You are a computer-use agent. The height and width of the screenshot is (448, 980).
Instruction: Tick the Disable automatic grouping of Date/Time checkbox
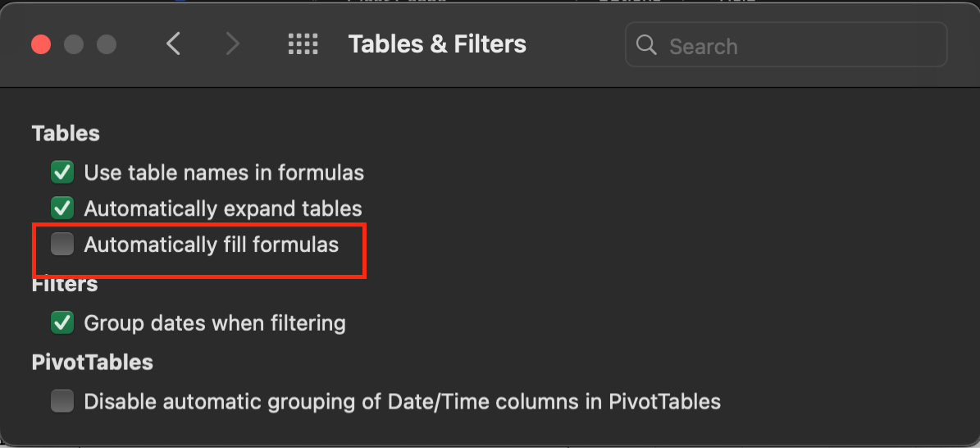point(62,401)
